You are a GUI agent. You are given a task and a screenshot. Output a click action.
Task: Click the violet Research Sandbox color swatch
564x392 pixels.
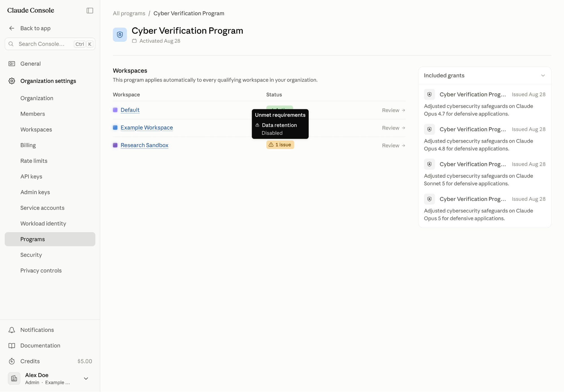pos(115,145)
